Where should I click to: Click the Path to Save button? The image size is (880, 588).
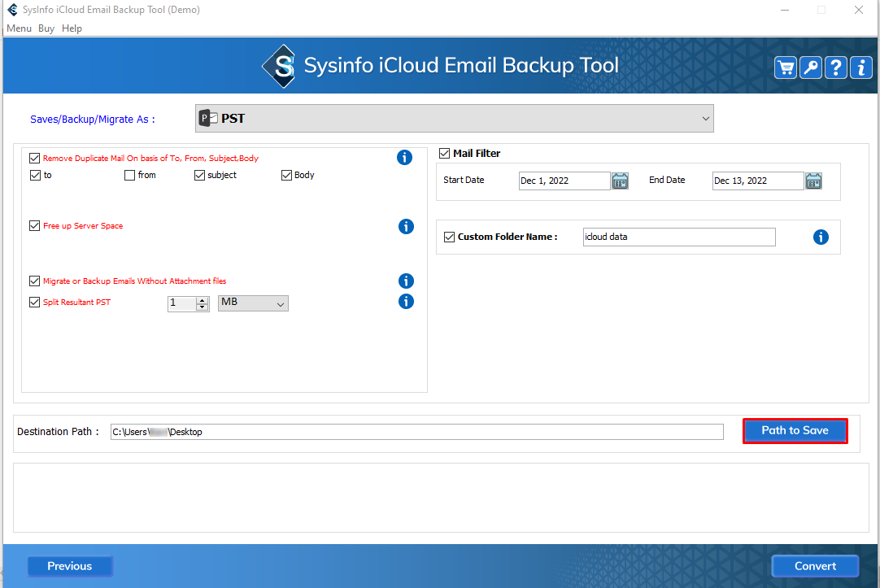click(x=795, y=430)
